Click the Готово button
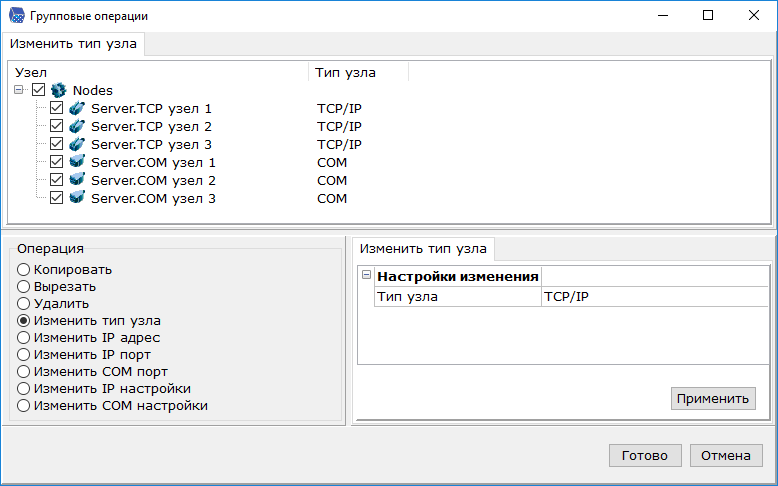The height and width of the screenshot is (486, 778). (x=644, y=455)
